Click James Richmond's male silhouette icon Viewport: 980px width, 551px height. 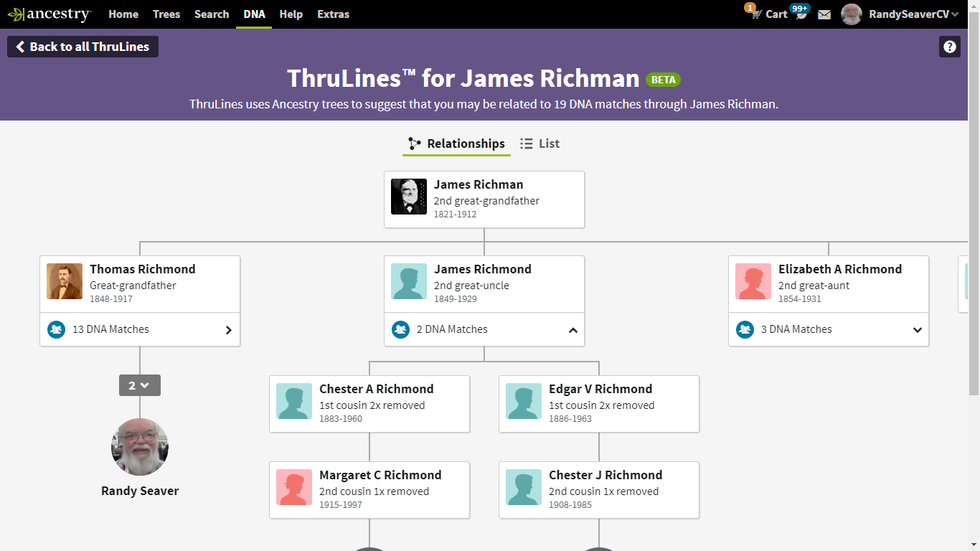(409, 281)
